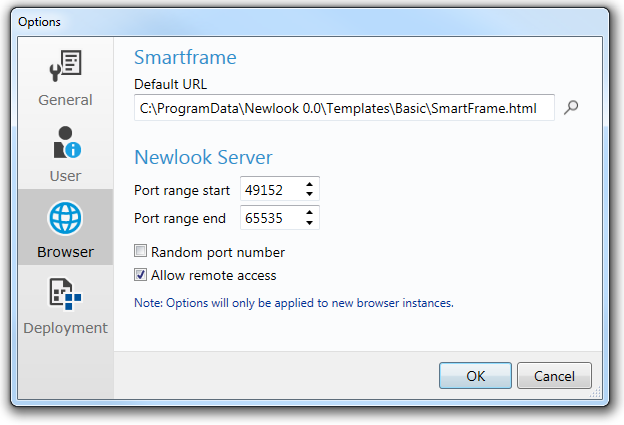Enable Random port number checkbox

tap(140, 251)
